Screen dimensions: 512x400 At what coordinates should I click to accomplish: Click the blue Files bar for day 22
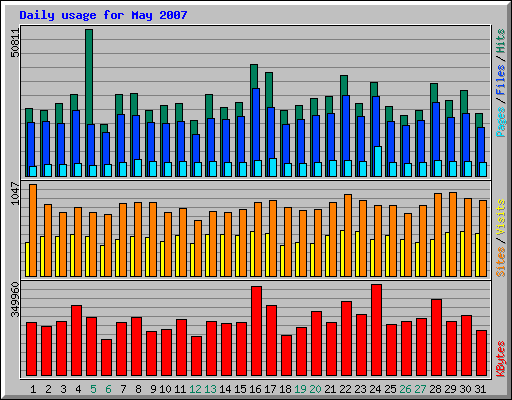click(x=346, y=128)
